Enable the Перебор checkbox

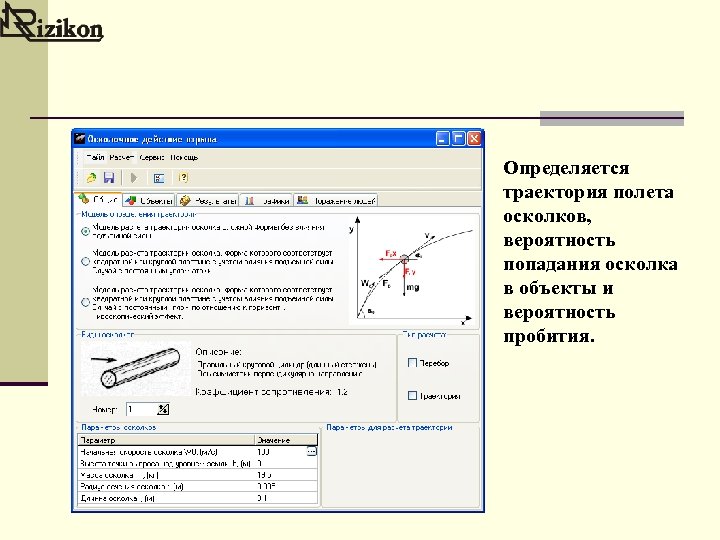(412, 363)
